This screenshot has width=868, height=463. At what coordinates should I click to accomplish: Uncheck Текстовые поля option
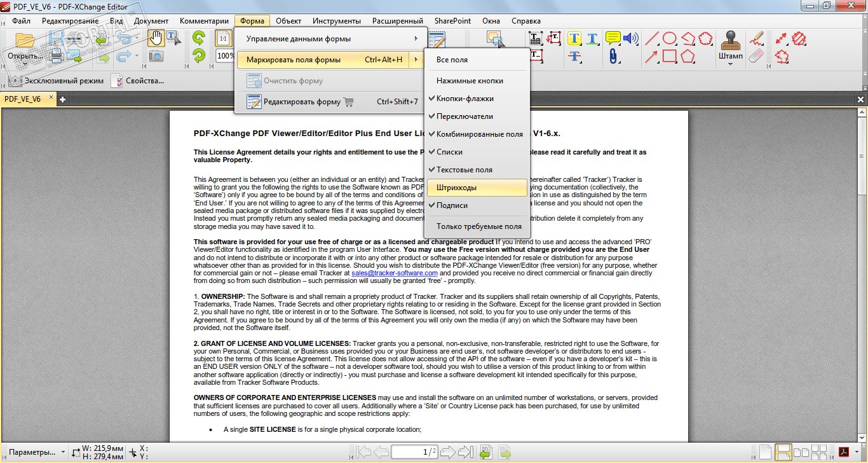477,170
